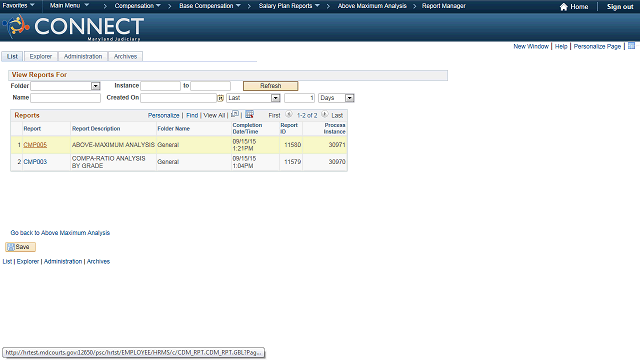Image resolution: width=640 pixels, height=360 pixels.
Task: Click the bottom Administration link
Action: (63, 261)
